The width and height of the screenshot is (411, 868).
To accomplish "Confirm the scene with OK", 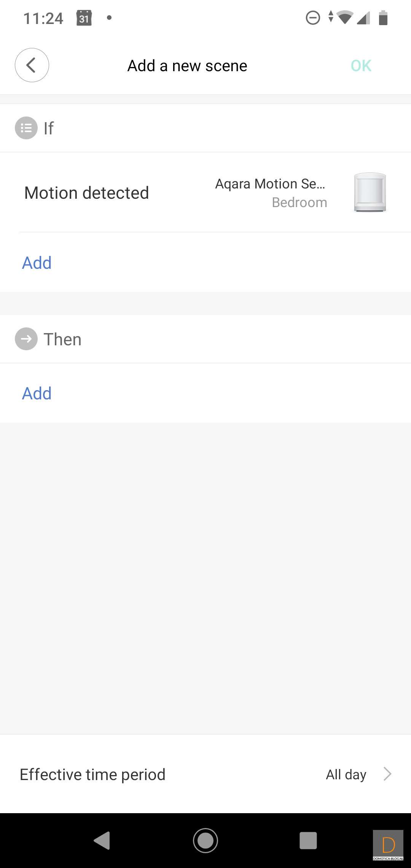I will 361,66.
